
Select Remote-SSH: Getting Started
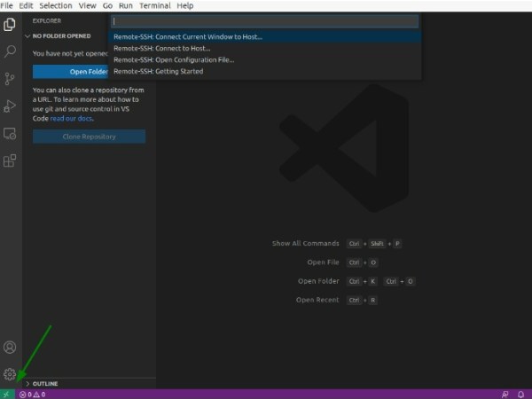coord(265,71)
